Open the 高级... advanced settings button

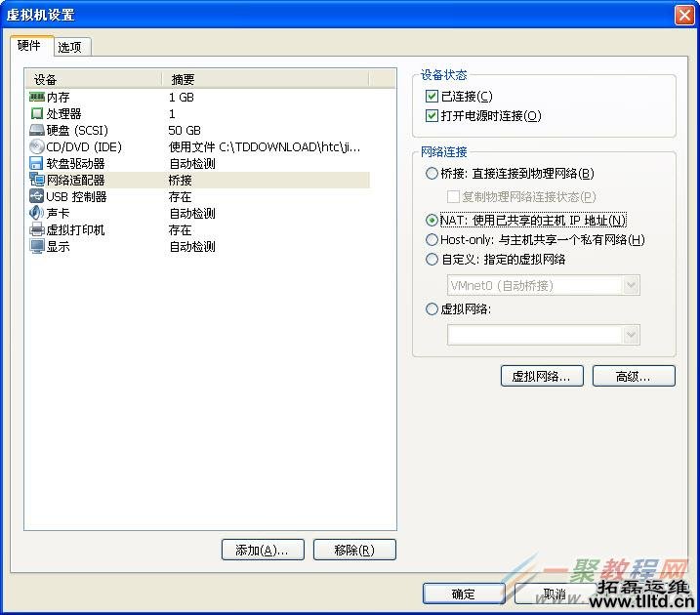point(634,376)
